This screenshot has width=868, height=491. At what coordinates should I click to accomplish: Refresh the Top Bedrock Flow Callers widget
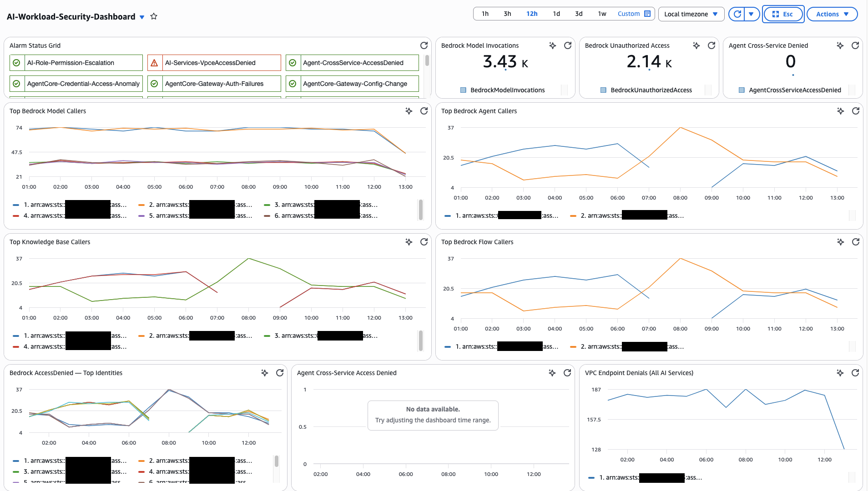(856, 242)
